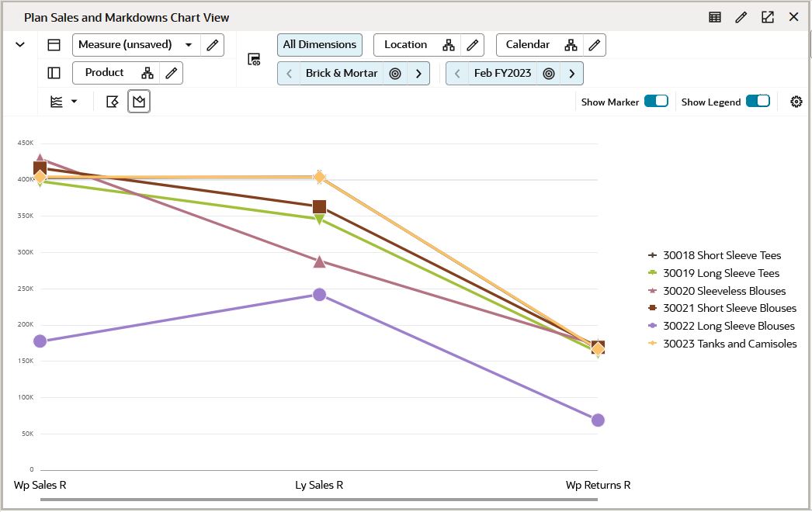Open the Measure (unsaved) dropdown arrow
The height and width of the screenshot is (512, 812).
(x=189, y=44)
